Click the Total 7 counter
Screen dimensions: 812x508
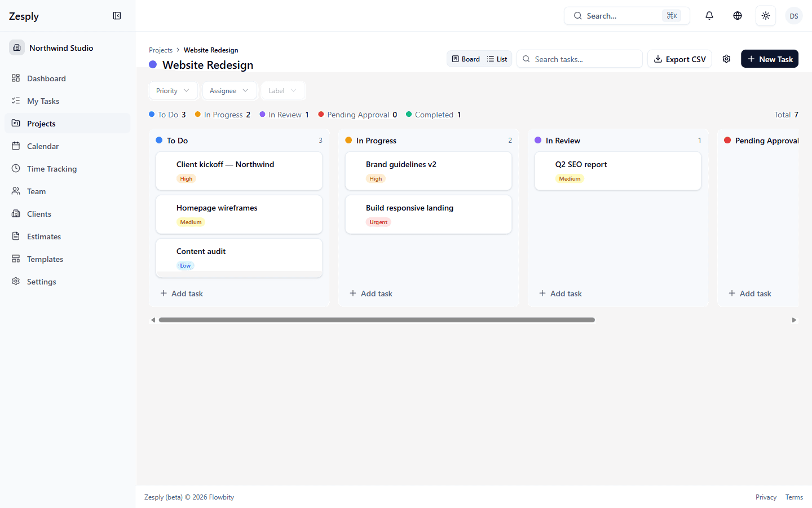(x=786, y=115)
